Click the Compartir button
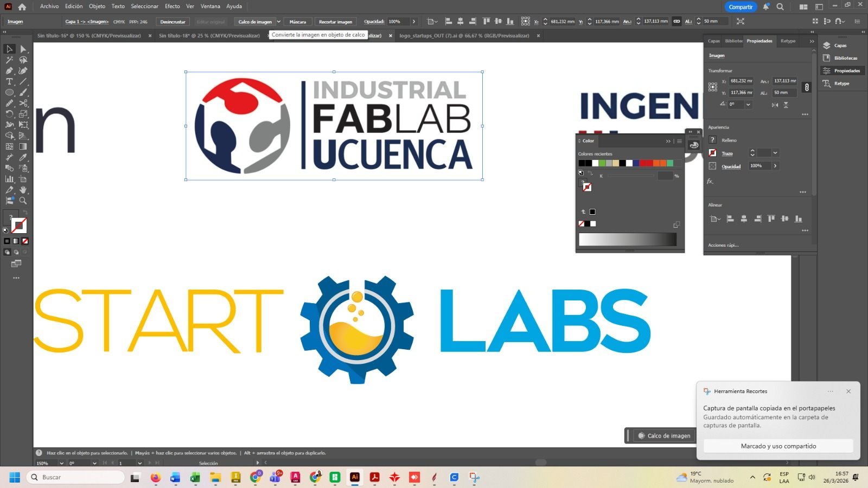868x488 pixels. click(x=741, y=7)
